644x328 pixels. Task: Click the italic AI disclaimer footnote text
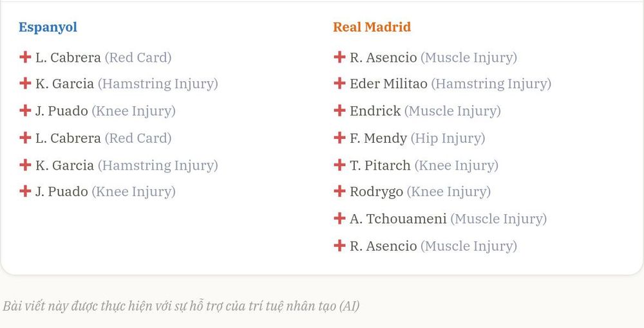coord(181,306)
